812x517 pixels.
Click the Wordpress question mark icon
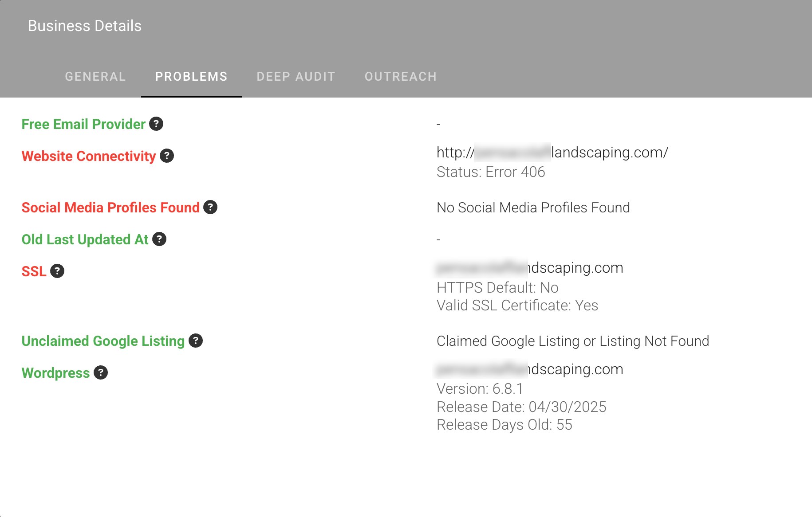click(x=101, y=372)
